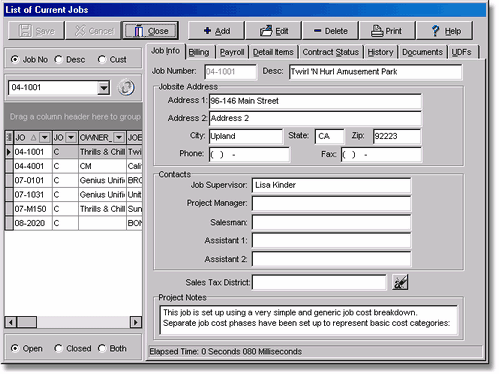Click the Project Notes text area
Image resolution: width=499 pixels, height=374 pixels.
pyautogui.click(x=309, y=320)
